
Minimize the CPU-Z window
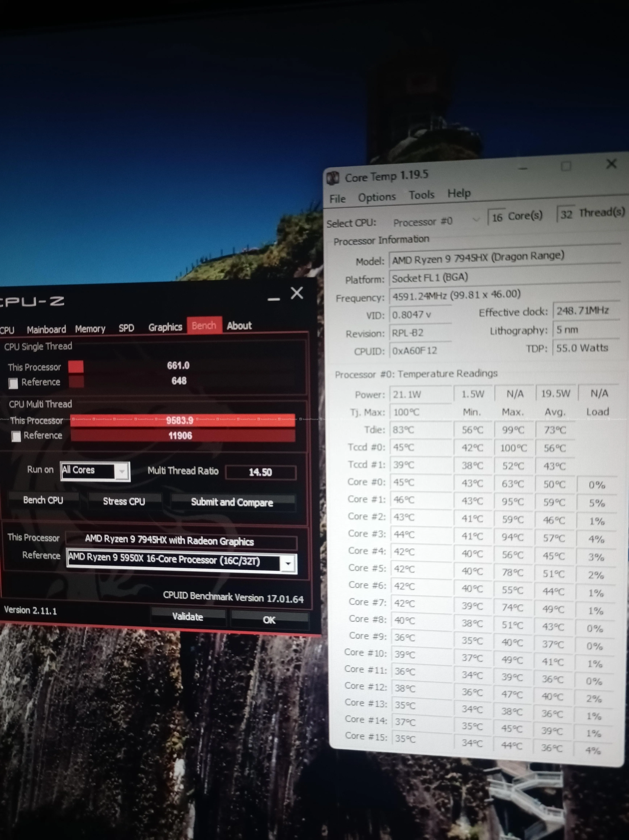click(274, 300)
